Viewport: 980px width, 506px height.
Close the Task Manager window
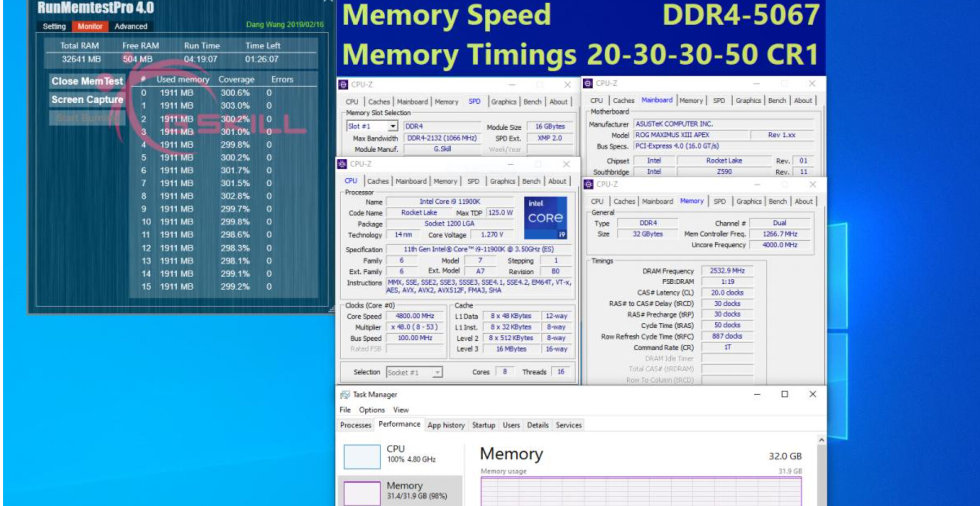pos(813,394)
